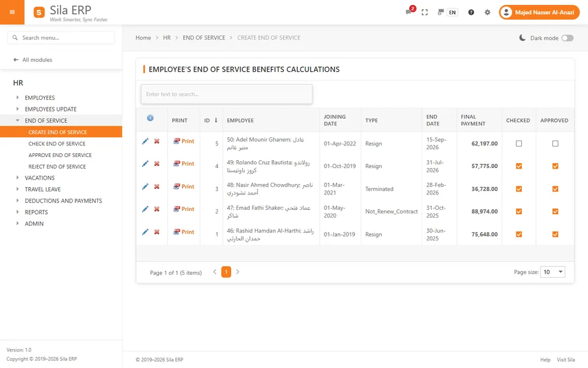Click the Visit Sila footer link
Viewport: 588px width, 368px height.
pos(565,360)
